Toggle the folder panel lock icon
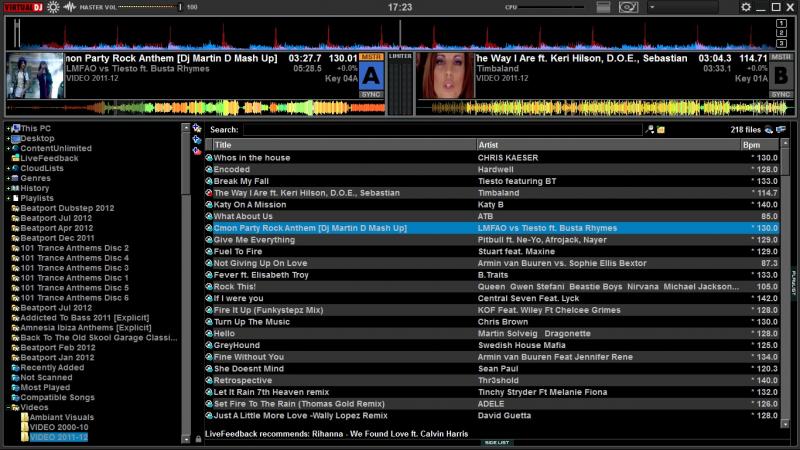800x450 pixels. [x=198, y=439]
